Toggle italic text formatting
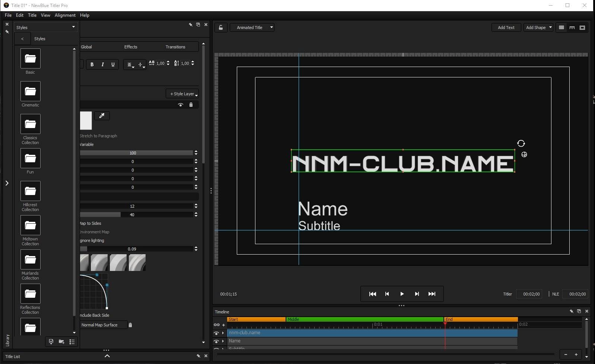Screen dimensions: 595x364 click(x=102, y=64)
